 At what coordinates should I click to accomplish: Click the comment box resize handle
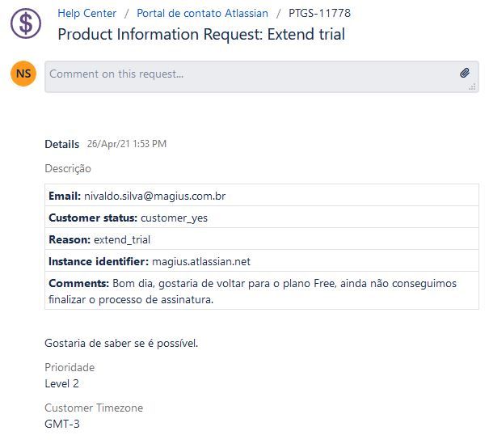(472, 87)
